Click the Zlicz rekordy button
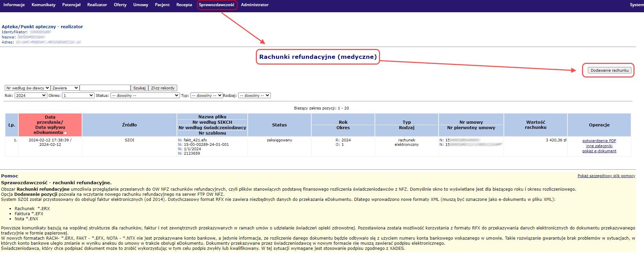Image resolution: width=644 pixels, height=258 pixels. click(163, 88)
